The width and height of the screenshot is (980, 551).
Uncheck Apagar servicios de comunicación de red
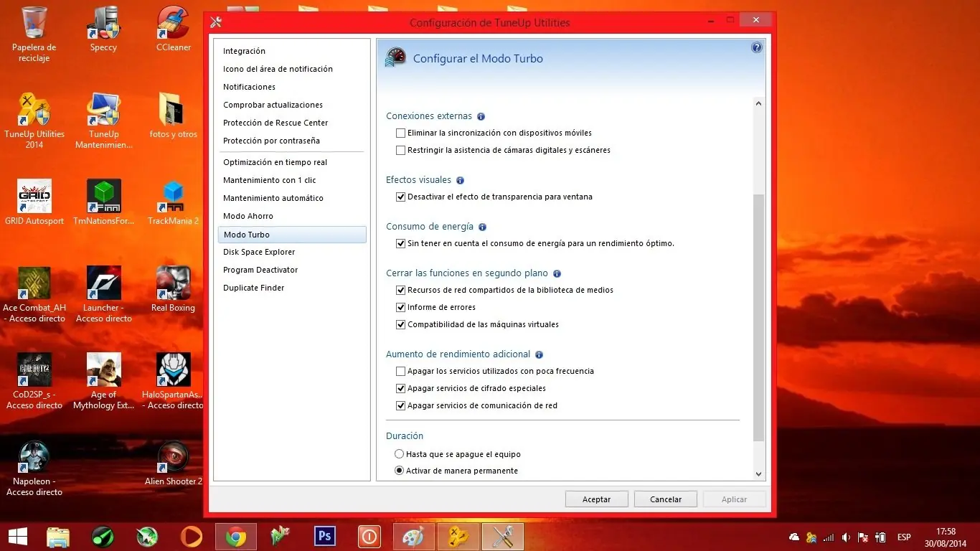pyautogui.click(x=401, y=406)
